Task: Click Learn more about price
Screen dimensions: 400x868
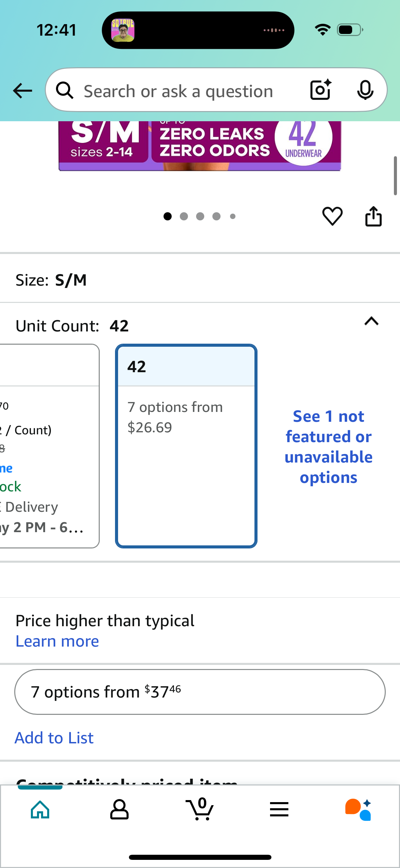Action: 57,641
